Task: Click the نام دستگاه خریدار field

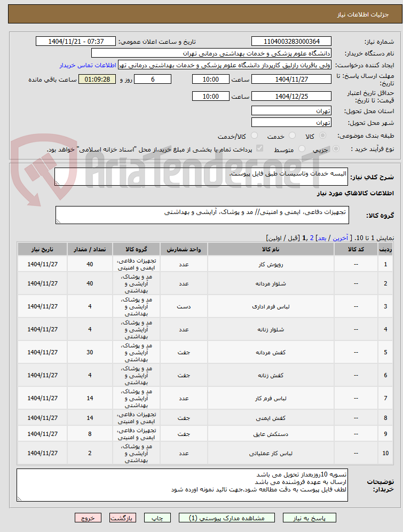Action: click(211, 53)
